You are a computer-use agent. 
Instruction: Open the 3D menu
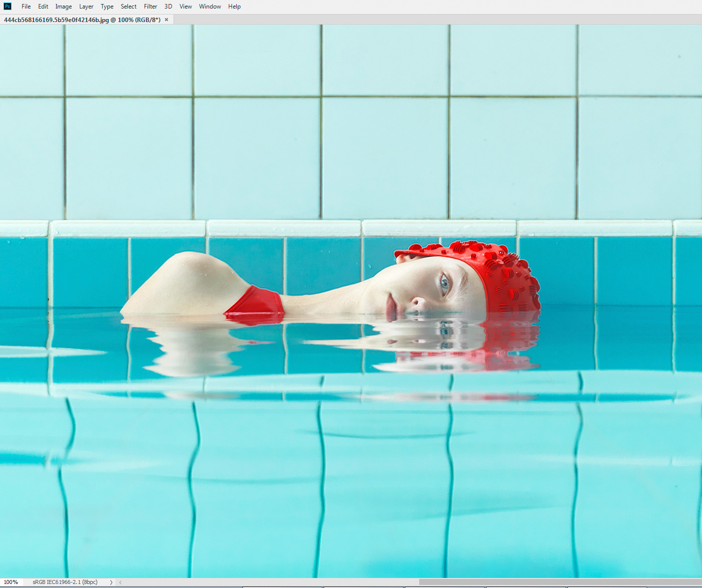click(x=168, y=7)
